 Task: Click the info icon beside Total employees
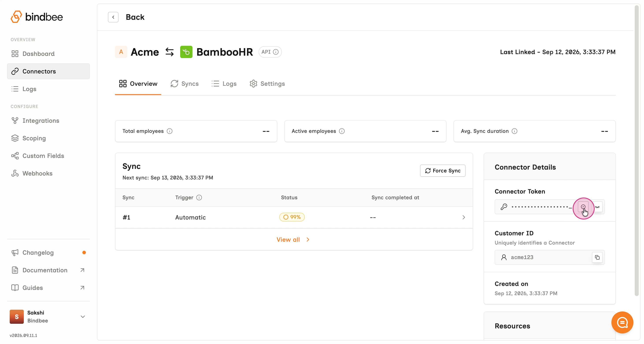pyautogui.click(x=170, y=131)
